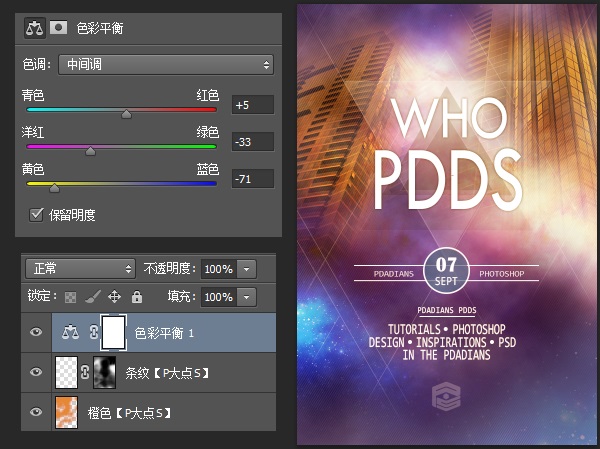Viewport: 600px width, 449px height.
Task: Click the 绿色 green label
Action: [x=208, y=132]
